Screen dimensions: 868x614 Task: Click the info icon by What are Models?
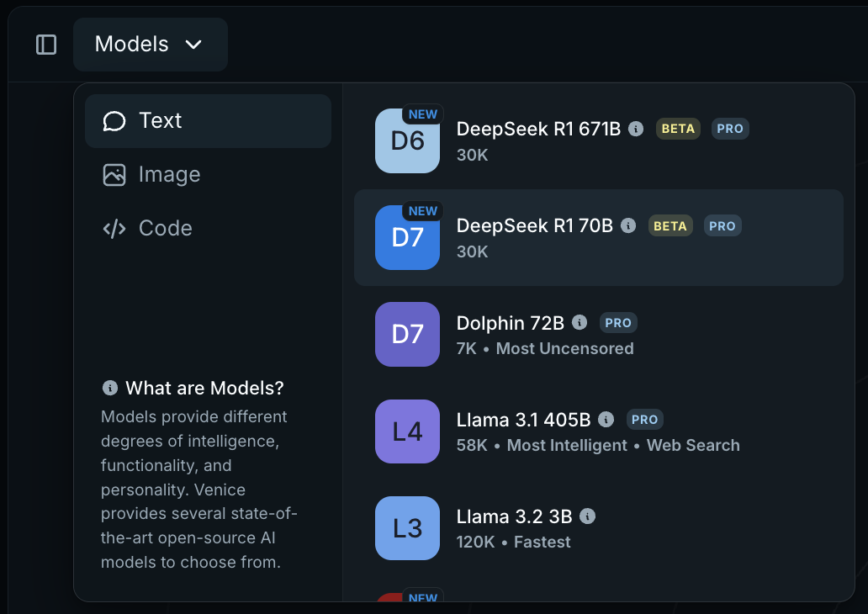coord(109,389)
